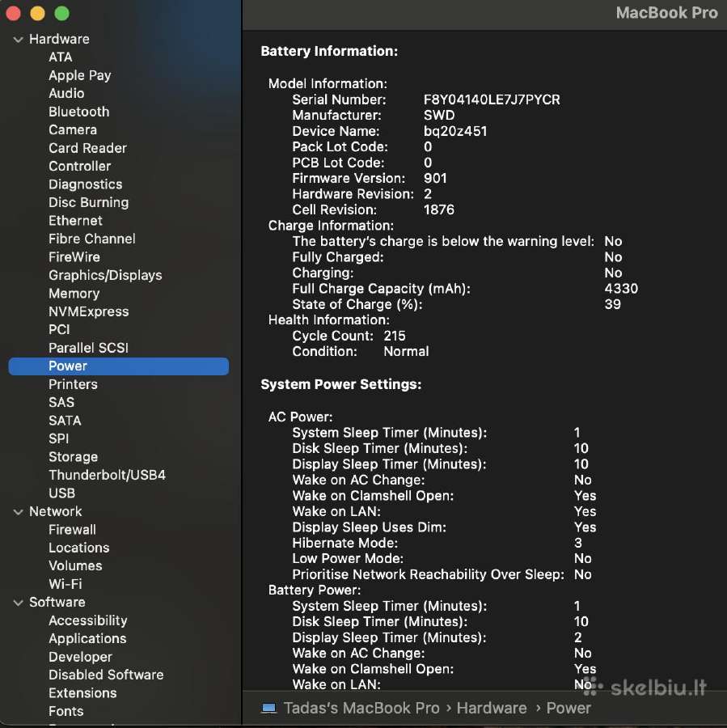Open Locations under Network
The height and width of the screenshot is (728, 727).
(79, 548)
